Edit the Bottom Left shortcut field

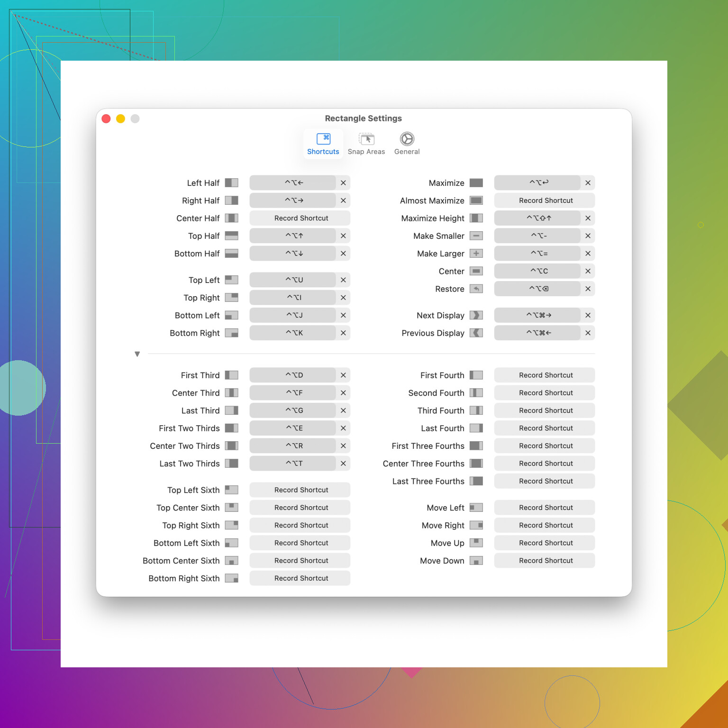tap(293, 315)
